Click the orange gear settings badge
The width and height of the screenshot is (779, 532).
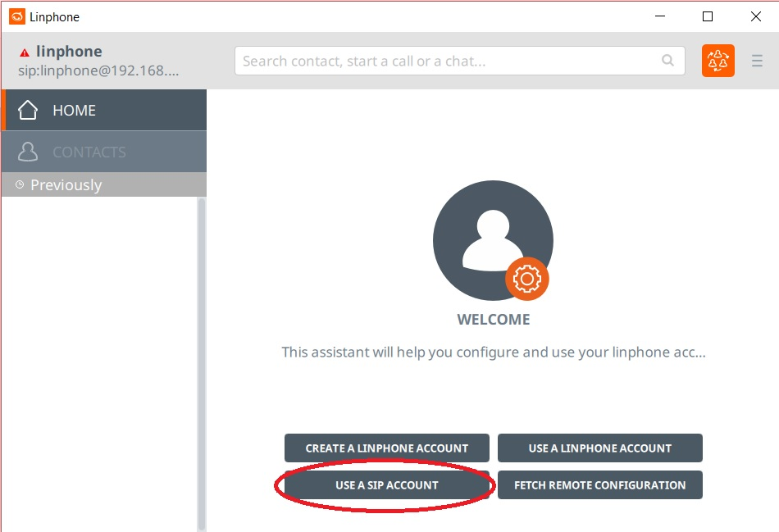point(526,279)
